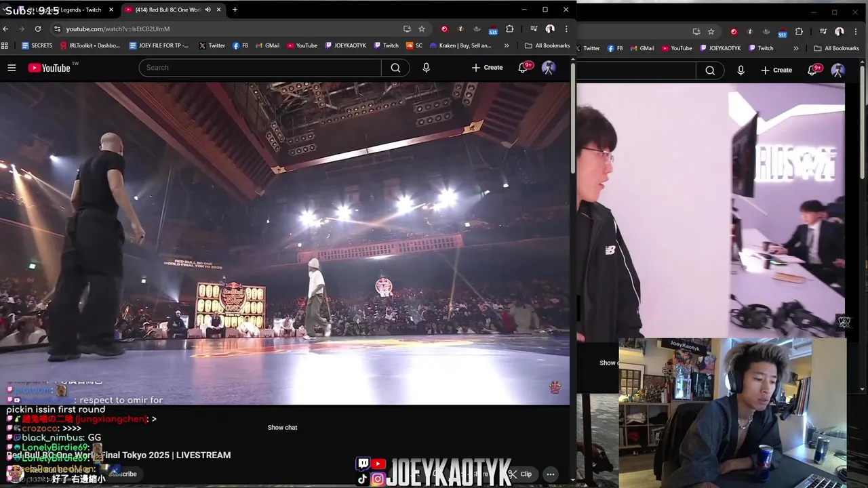This screenshot has width=868, height=488.
Task: View site information icon in address bar
Action: (57, 29)
